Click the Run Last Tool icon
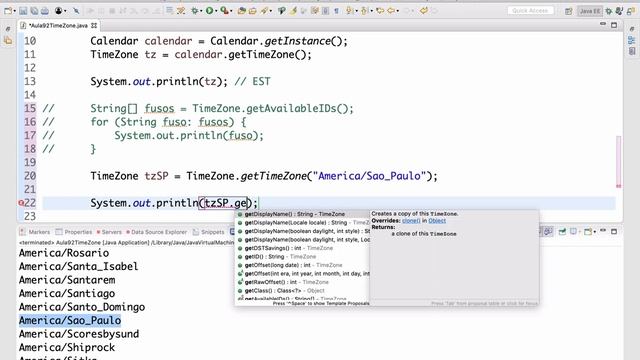640x360 pixels. pyautogui.click(x=224, y=11)
